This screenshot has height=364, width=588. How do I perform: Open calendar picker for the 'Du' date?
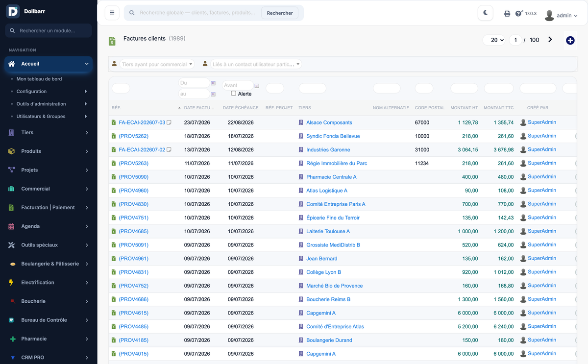point(213,83)
